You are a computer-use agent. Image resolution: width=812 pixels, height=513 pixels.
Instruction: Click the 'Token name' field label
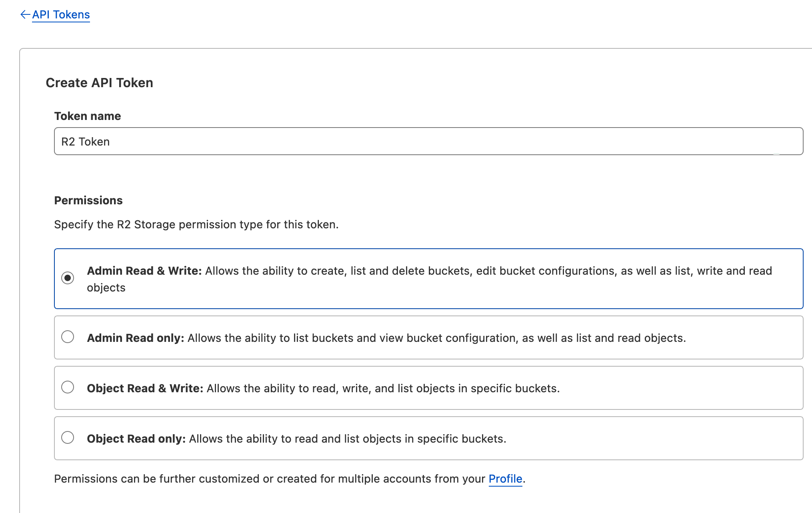pyautogui.click(x=87, y=116)
